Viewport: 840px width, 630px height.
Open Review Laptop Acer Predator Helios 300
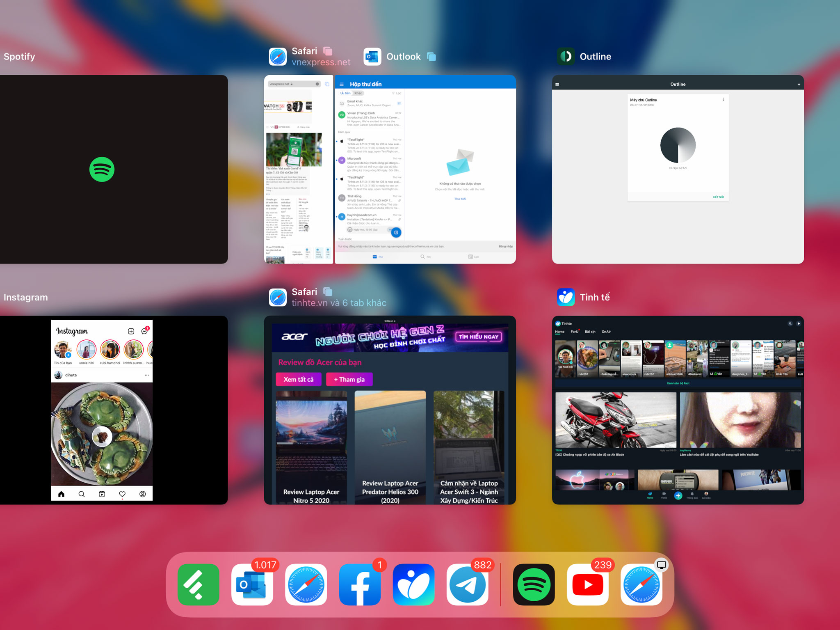(390, 447)
